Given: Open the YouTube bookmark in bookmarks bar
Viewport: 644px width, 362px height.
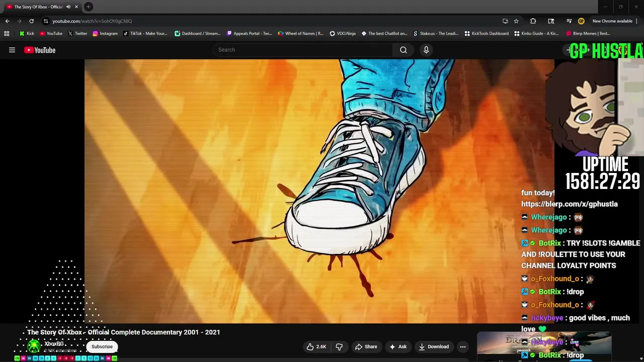Looking at the screenshot, I should 51,34.
